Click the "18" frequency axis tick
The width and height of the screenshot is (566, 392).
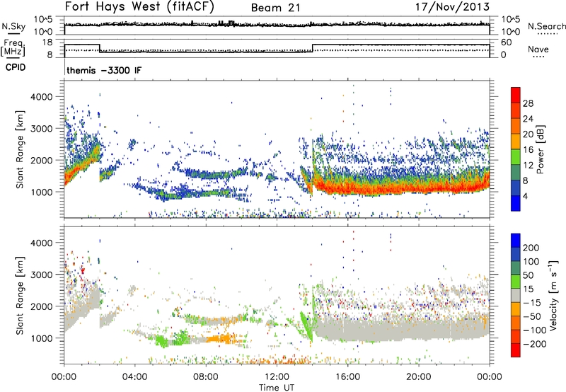click(47, 42)
